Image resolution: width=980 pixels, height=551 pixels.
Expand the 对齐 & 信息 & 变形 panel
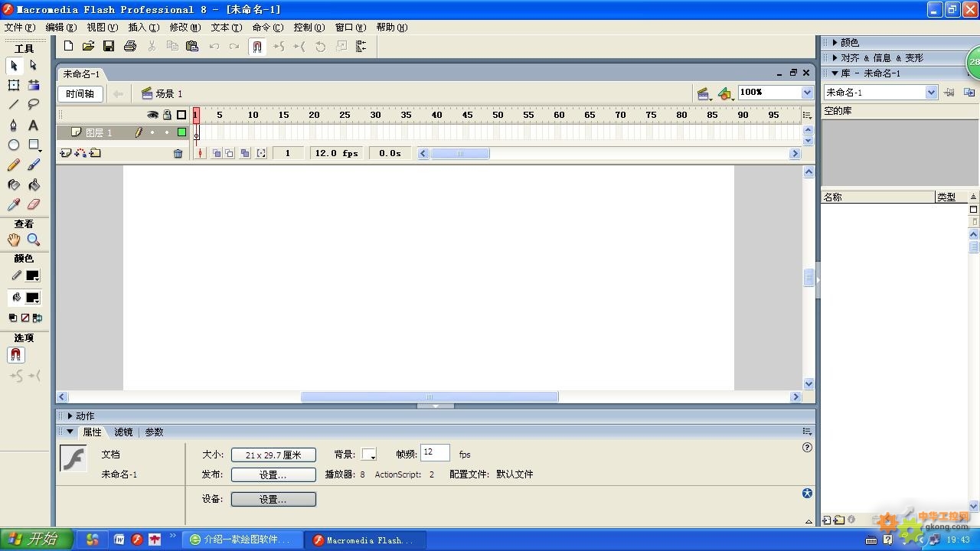tap(835, 57)
